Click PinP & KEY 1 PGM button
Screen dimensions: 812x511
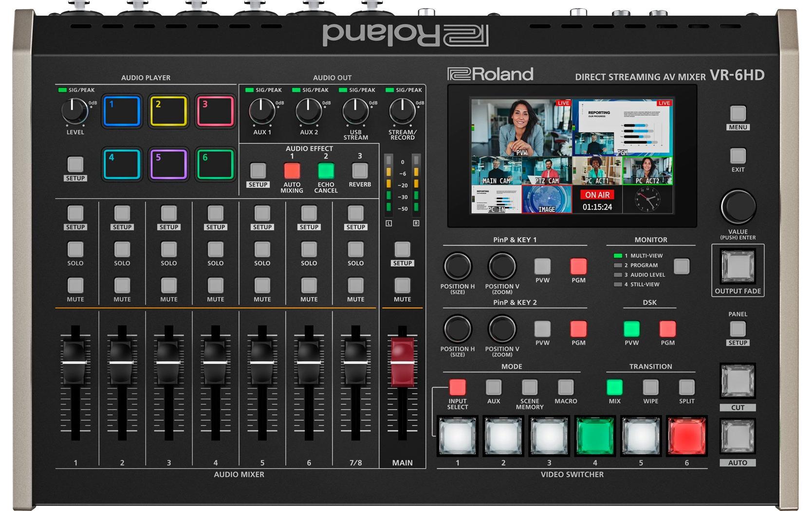tap(578, 266)
